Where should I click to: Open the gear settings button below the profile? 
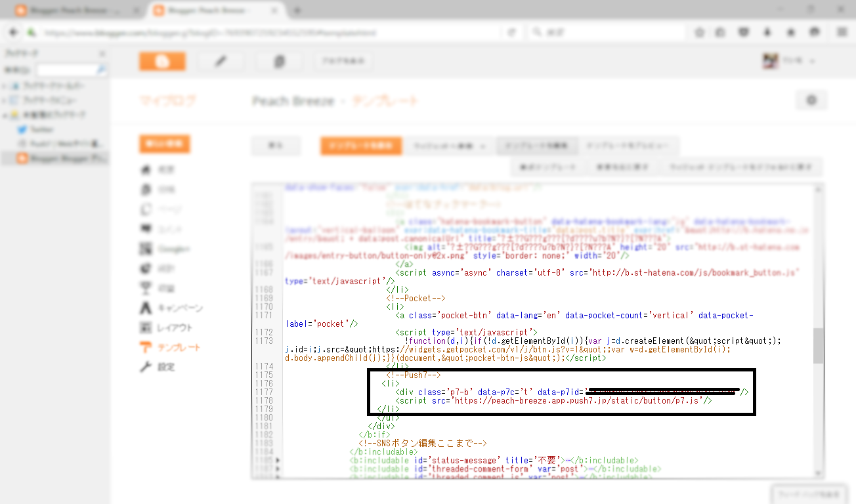point(811,100)
